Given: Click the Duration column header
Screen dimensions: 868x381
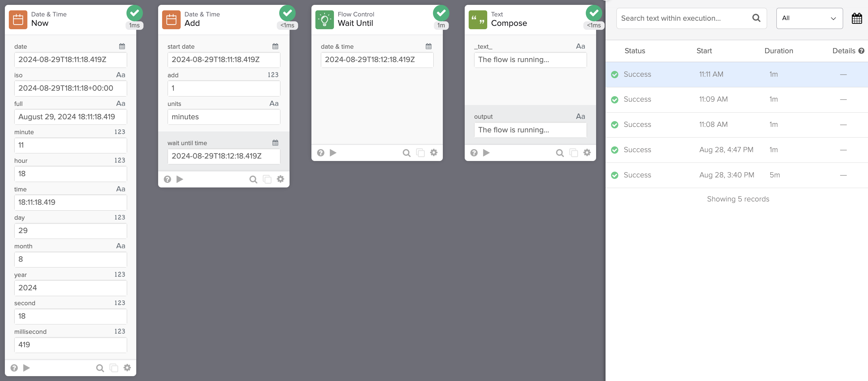Looking at the screenshot, I should coord(778,51).
